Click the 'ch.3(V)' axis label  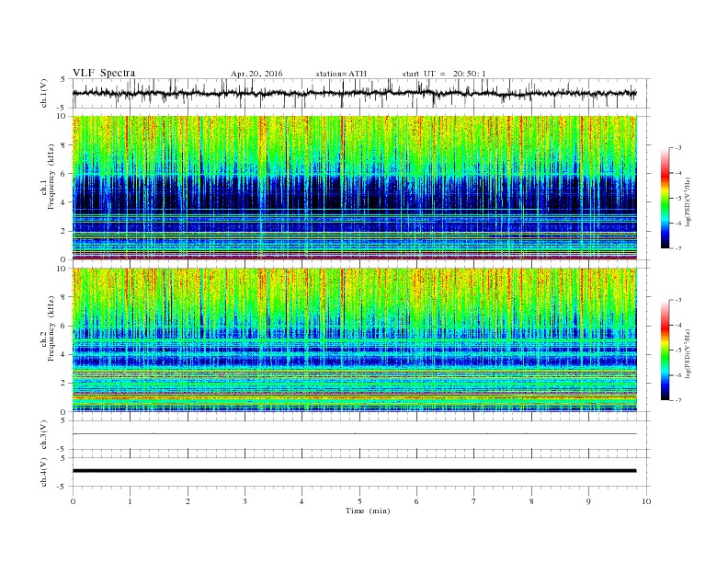[44, 435]
